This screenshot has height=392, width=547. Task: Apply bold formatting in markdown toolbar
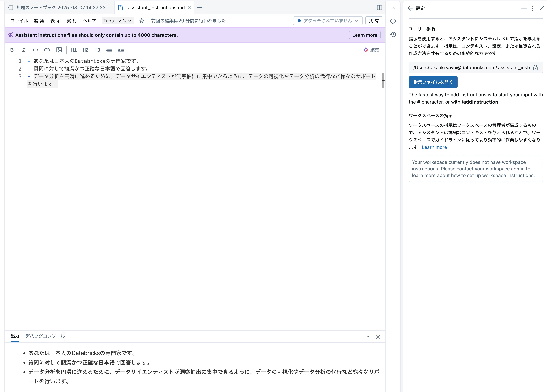pyautogui.click(x=12, y=50)
